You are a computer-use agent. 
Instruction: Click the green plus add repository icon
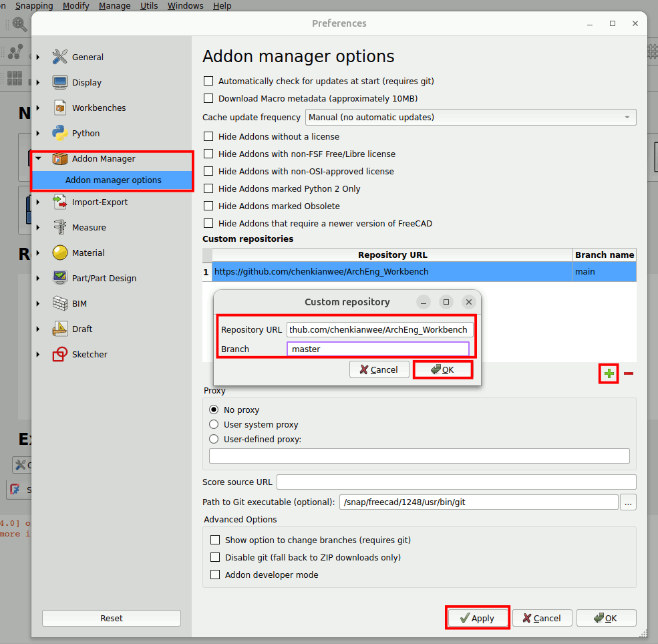(609, 374)
